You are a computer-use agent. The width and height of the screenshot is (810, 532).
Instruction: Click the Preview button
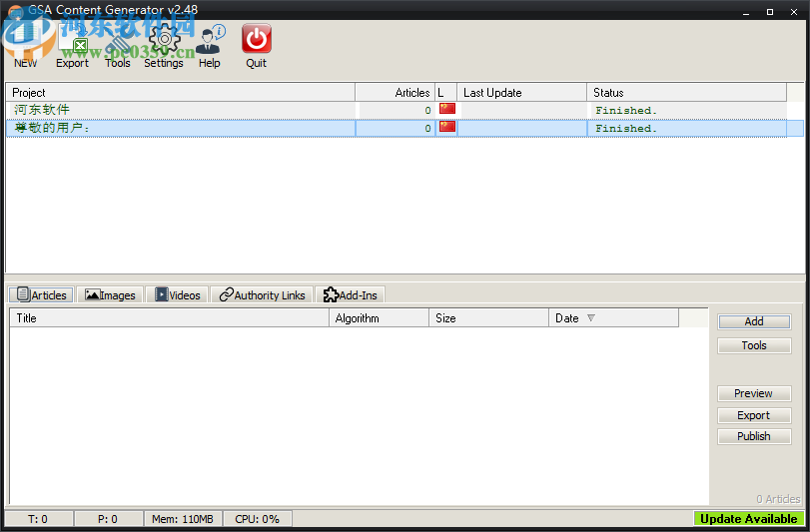(754, 393)
